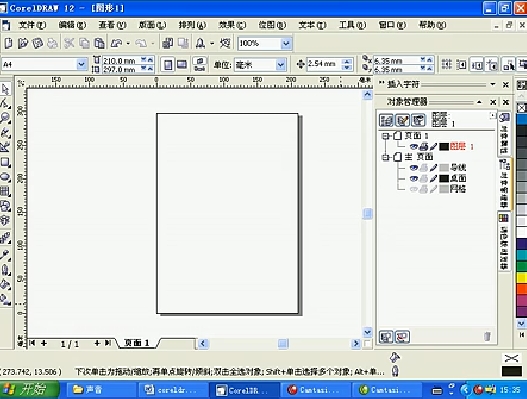Set page to landscape orientation
This screenshot has height=399, width=527.
182,64
